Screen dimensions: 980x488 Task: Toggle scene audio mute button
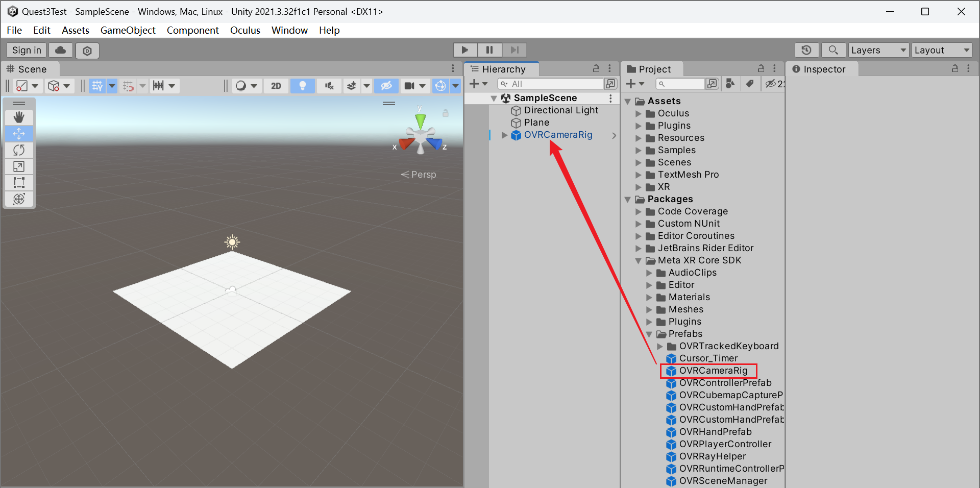[329, 86]
